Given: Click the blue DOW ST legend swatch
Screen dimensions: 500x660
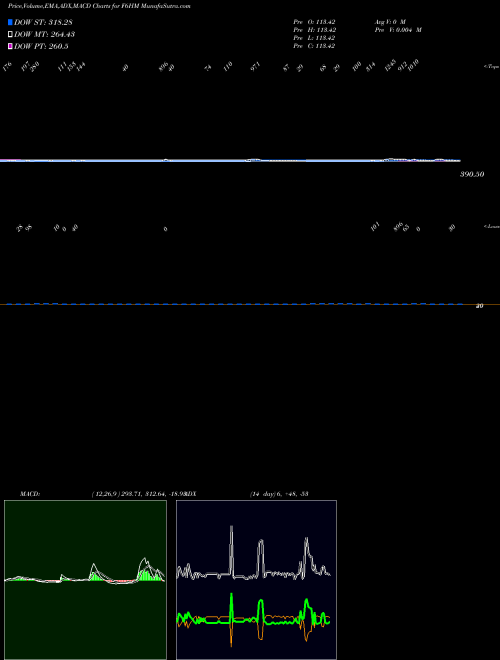Looking at the screenshot, I should click(x=10, y=22).
